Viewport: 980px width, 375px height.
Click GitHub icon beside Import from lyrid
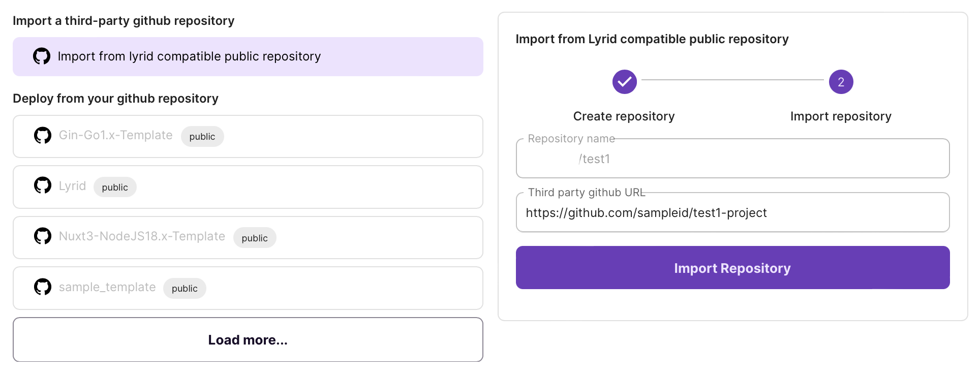(x=42, y=56)
